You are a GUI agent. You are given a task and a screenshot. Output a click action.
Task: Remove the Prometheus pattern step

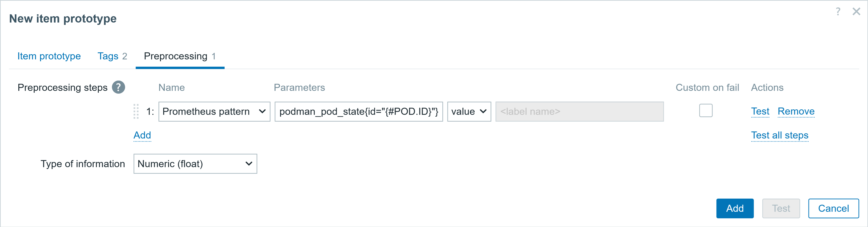point(796,111)
